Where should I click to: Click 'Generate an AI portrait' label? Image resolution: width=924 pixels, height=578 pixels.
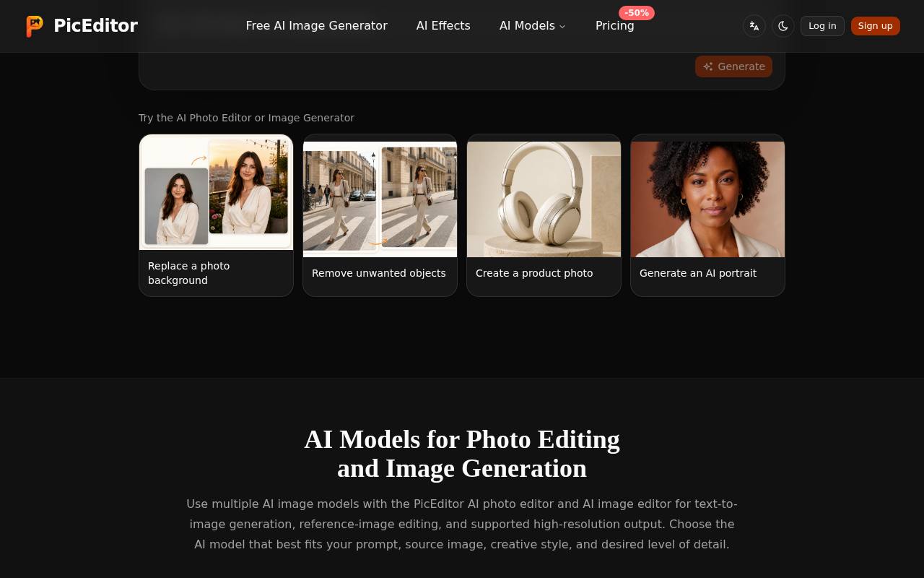point(698,273)
